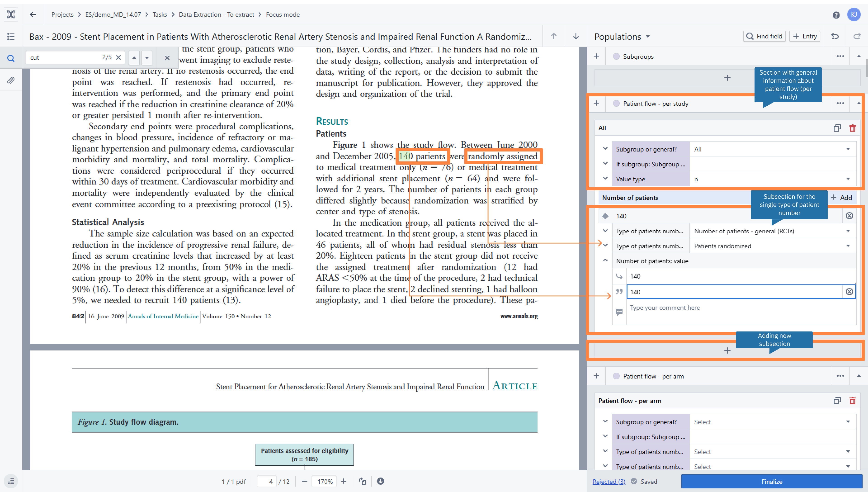Open Patient flow - per arm more options

(x=840, y=376)
